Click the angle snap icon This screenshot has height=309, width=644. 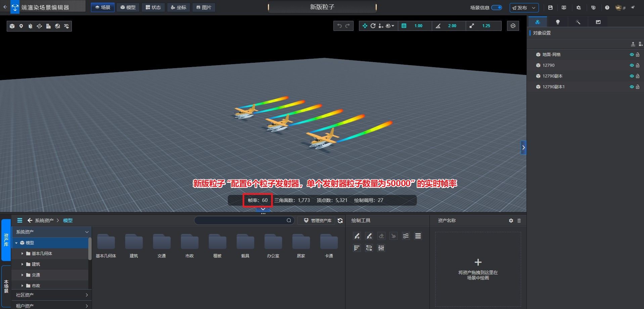tap(438, 26)
